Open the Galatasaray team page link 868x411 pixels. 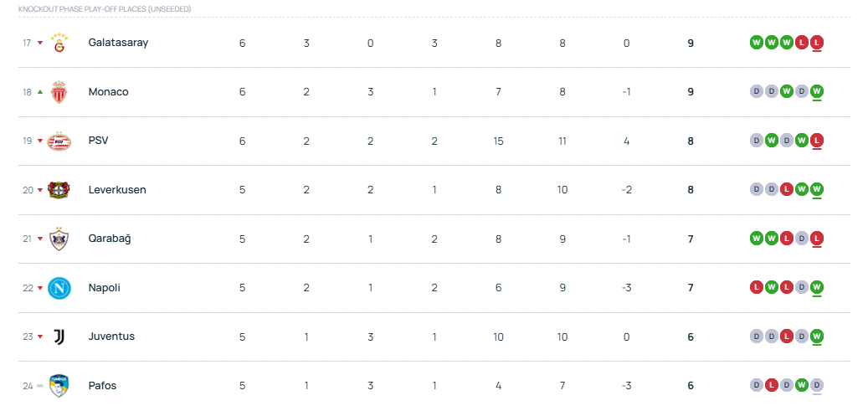(119, 43)
